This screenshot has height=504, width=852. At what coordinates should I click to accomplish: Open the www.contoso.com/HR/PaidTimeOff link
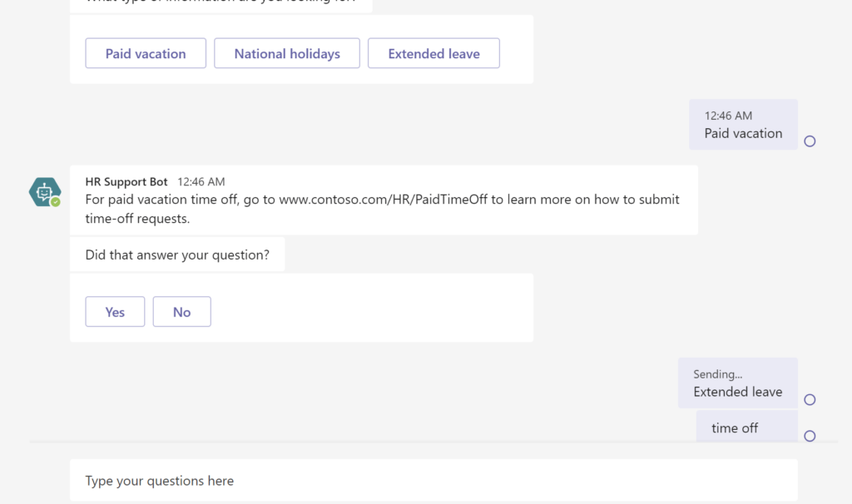383,200
